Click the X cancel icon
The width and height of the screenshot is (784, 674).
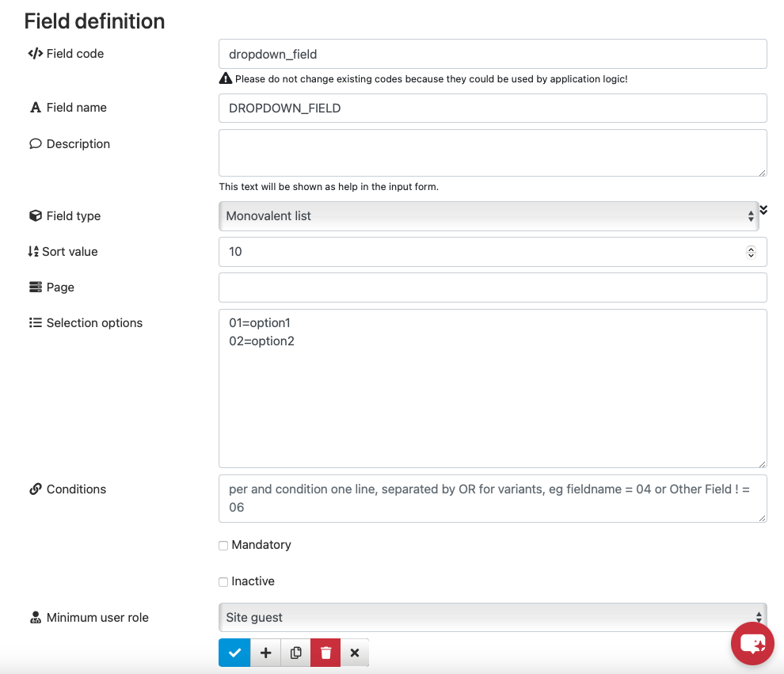coord(355,653)
